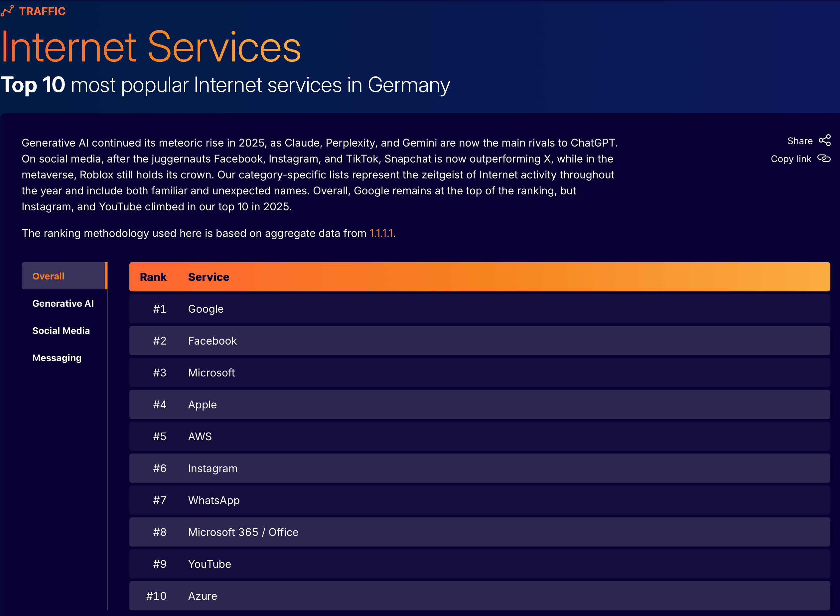
Task: Click the Copy link text
Action: point(791,159)
